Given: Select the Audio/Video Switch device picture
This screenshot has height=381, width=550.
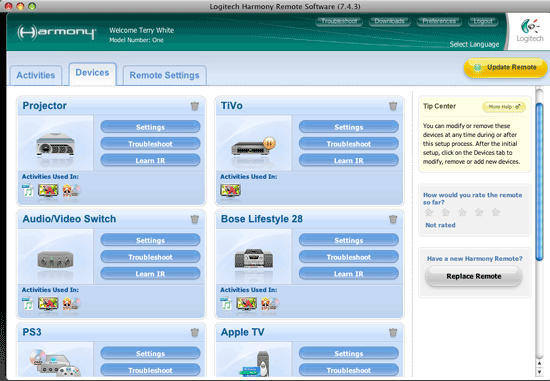Looking at the screenshot, I should 55,260.
